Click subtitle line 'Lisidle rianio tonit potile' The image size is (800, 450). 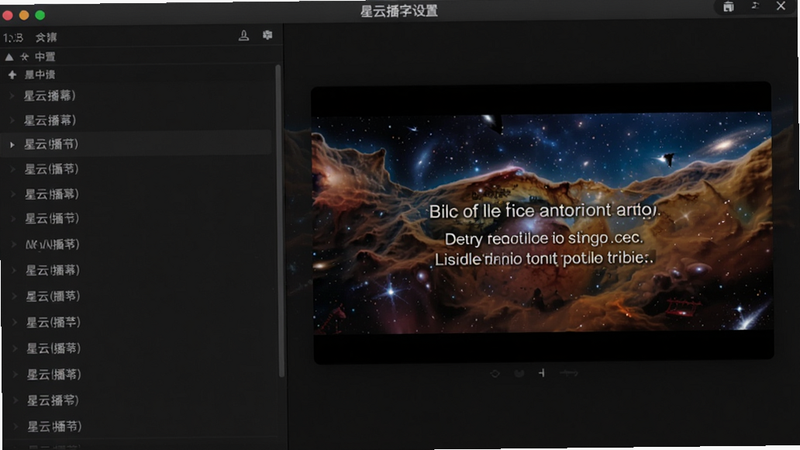click(x=544, y=259)
